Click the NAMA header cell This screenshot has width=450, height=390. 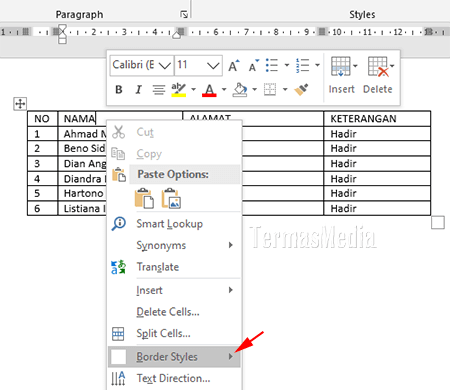tap(120, 119)
